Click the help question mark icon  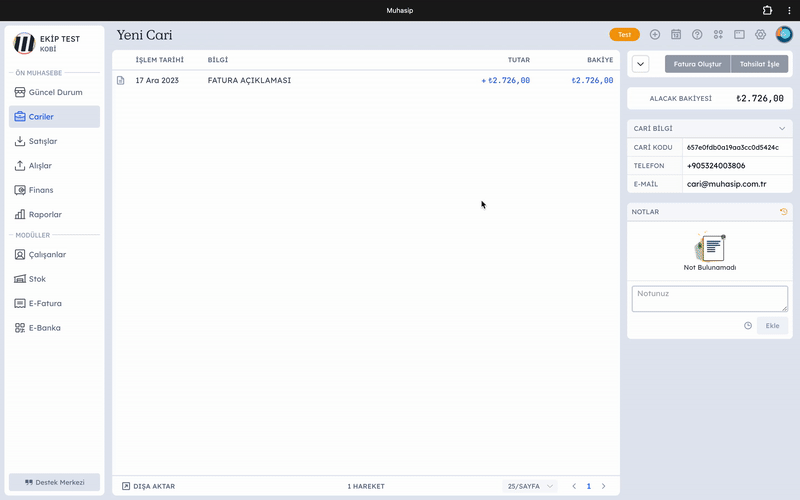pyautogui.click(x=697, y=34)
